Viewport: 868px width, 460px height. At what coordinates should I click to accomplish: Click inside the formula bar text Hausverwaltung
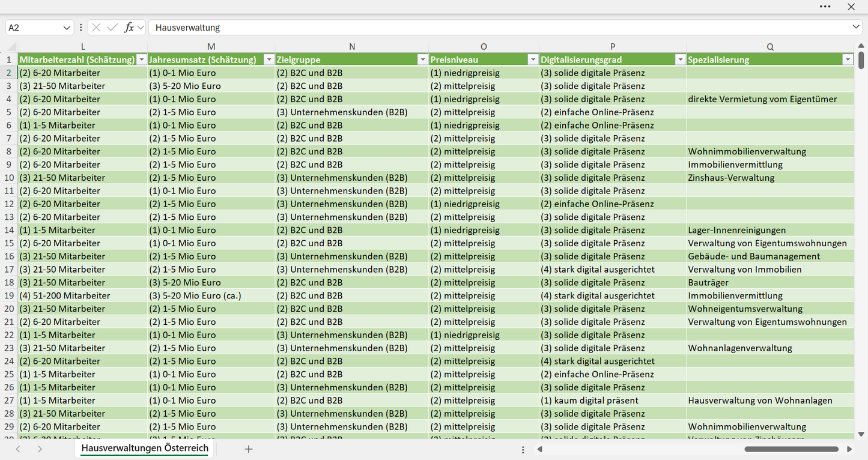(x=187, y=28)
